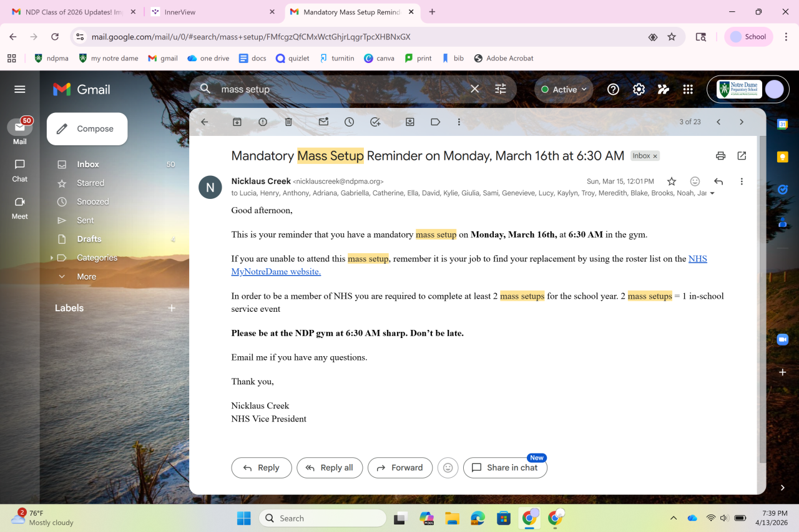799x532 pixels.
Task: Open Gmail settings gear
Action: pos(639,89)
